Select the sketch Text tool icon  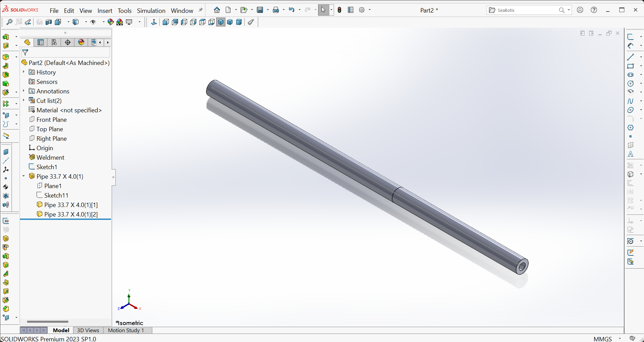click(630, 154)
